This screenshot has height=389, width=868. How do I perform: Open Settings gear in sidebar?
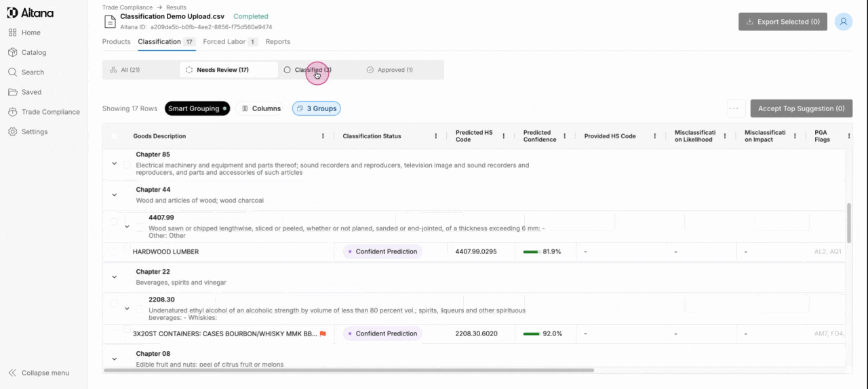click(x=13, y=131)
